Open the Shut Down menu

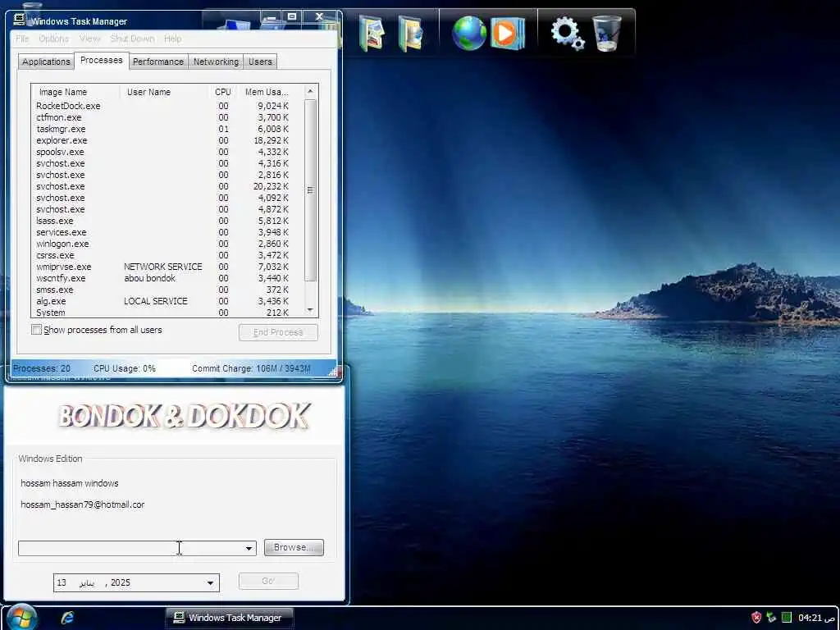(x=132, y=39)
